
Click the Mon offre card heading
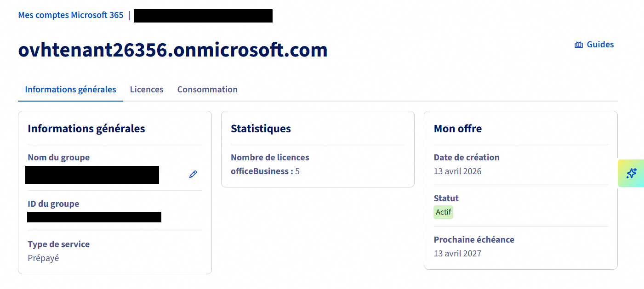click(x=458, y=129)
